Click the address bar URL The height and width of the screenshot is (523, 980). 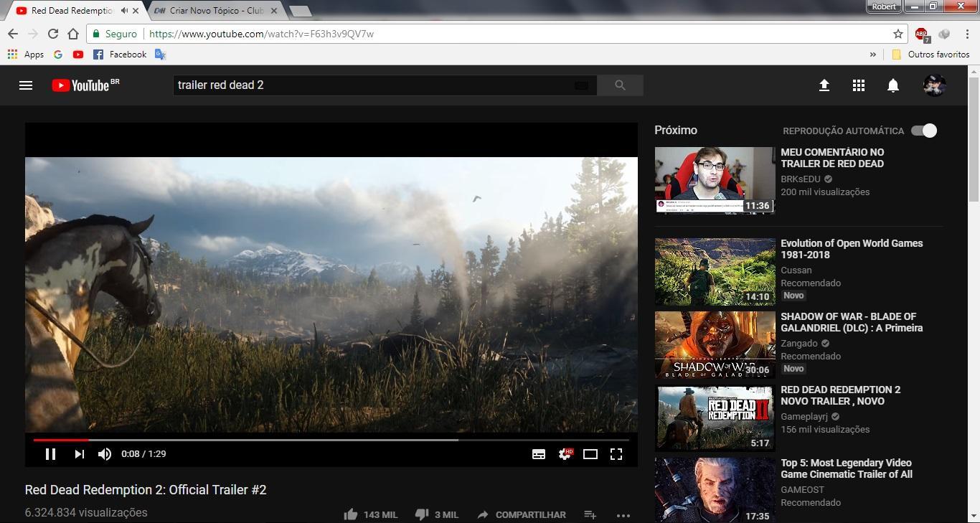pyautogui.click(x=261, y=34)
